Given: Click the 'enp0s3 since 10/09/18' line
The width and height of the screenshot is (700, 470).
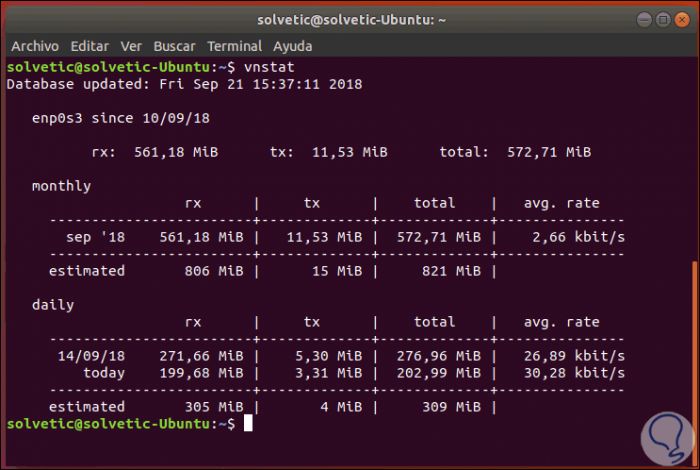Looking at the screenshot, I should point(121,118).
